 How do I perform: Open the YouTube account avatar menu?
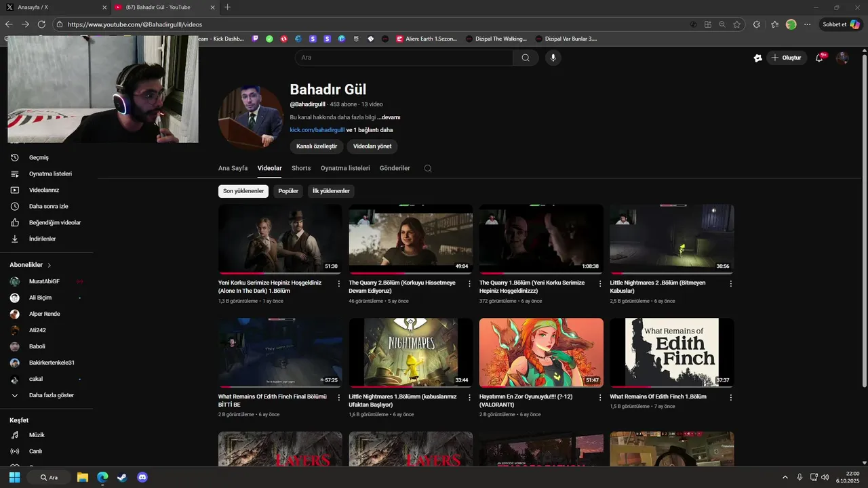point(842,58)
